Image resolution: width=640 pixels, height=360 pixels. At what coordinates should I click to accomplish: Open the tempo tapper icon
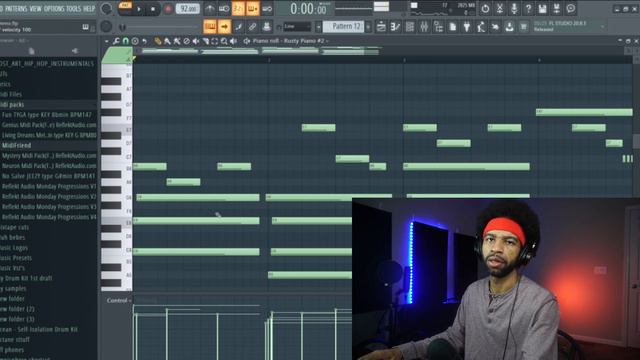tap(481, 27)
